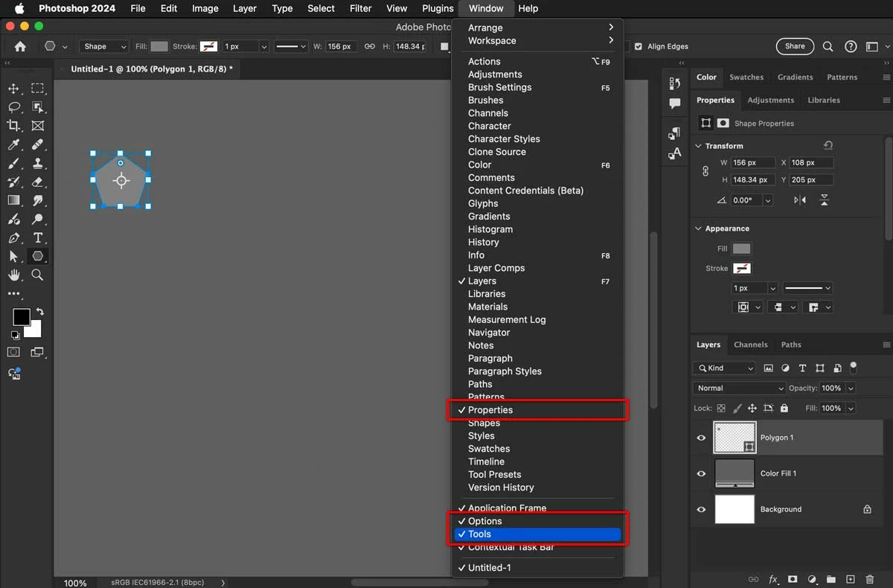This screenshot has height=588, width=893.
Task: Click the foreground black color swatch
Action: click(22, 317)
